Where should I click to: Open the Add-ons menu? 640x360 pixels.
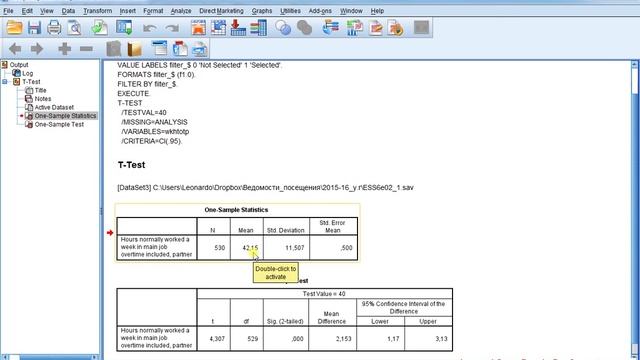[x=320, y=11]
